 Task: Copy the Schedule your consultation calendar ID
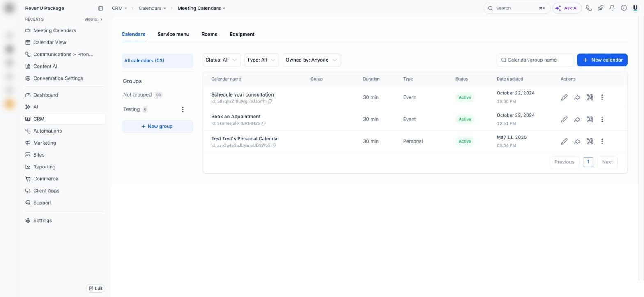[x=270, y=101]
